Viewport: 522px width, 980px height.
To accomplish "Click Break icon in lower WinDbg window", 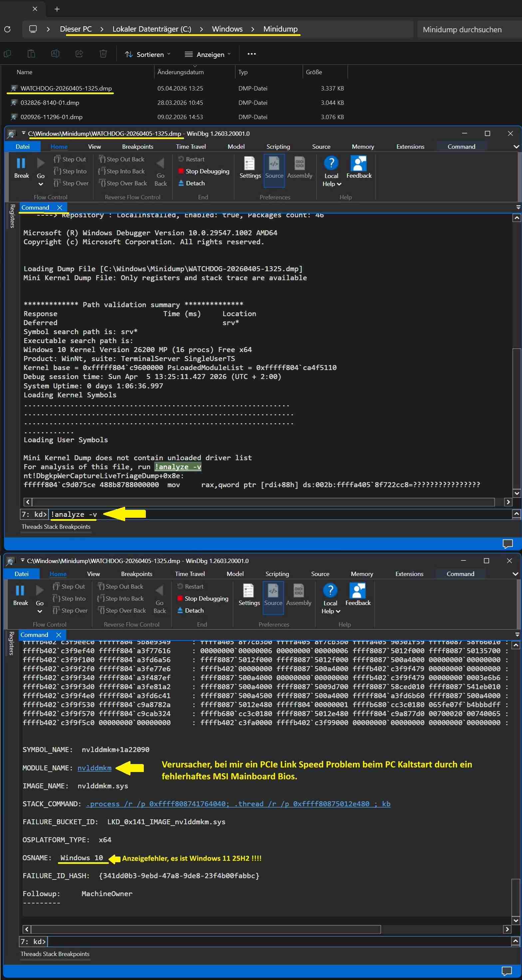I will click(20, 591).
